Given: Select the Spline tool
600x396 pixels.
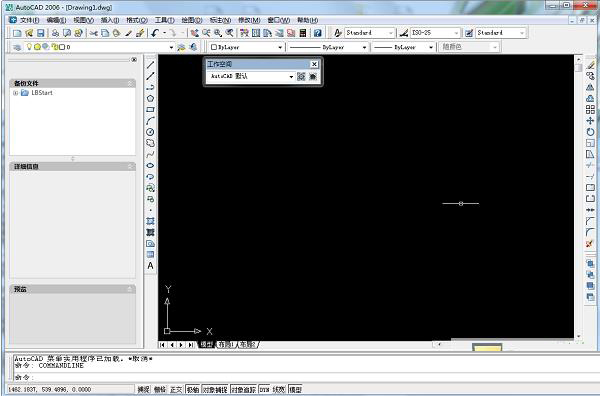Looking at the screenshot, I should point(150,154).
